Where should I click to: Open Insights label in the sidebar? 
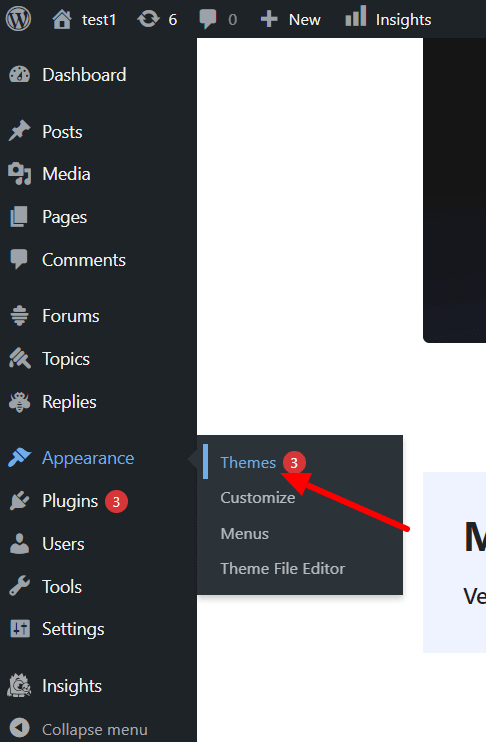[72, 687]
